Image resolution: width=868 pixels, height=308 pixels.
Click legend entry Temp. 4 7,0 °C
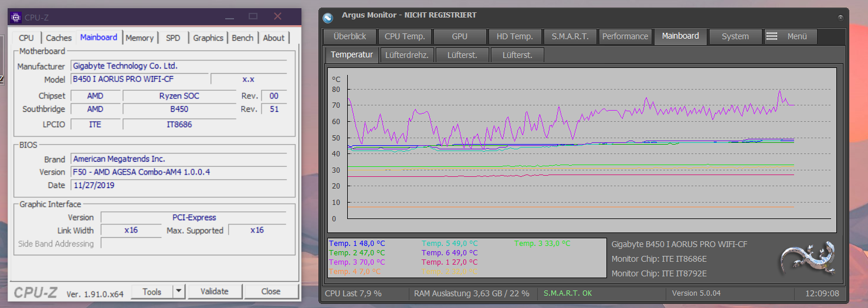[x=355, y=271]
